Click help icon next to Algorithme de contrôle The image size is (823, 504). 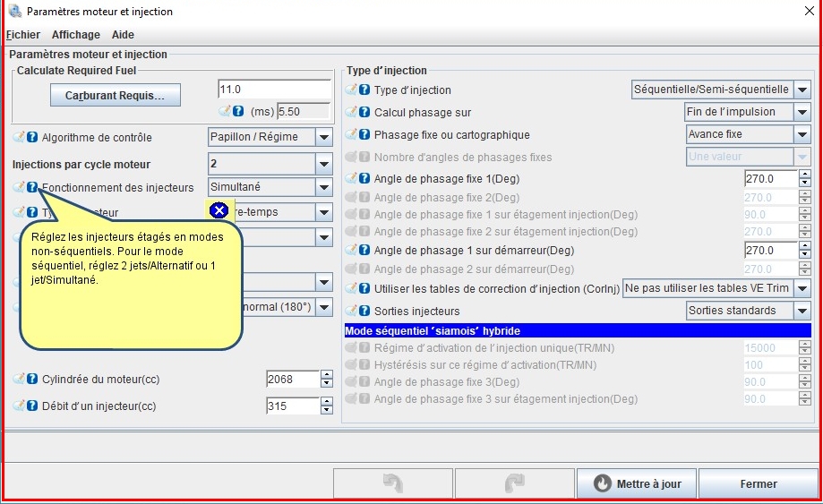coord(32,138)
